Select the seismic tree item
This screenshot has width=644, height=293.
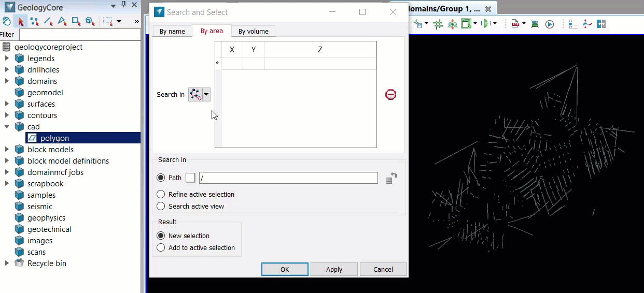click(40, 207)
